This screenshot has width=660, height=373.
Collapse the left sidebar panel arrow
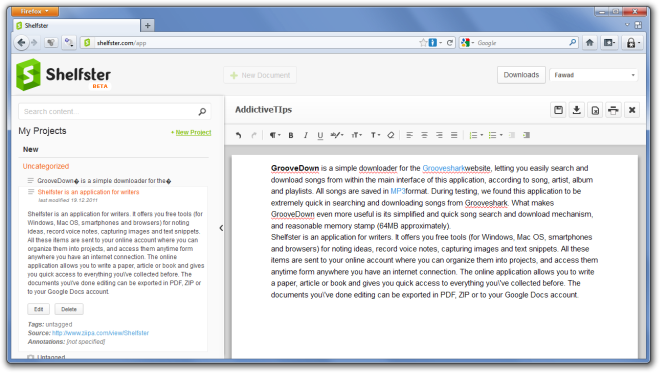[x=221, y=228]
